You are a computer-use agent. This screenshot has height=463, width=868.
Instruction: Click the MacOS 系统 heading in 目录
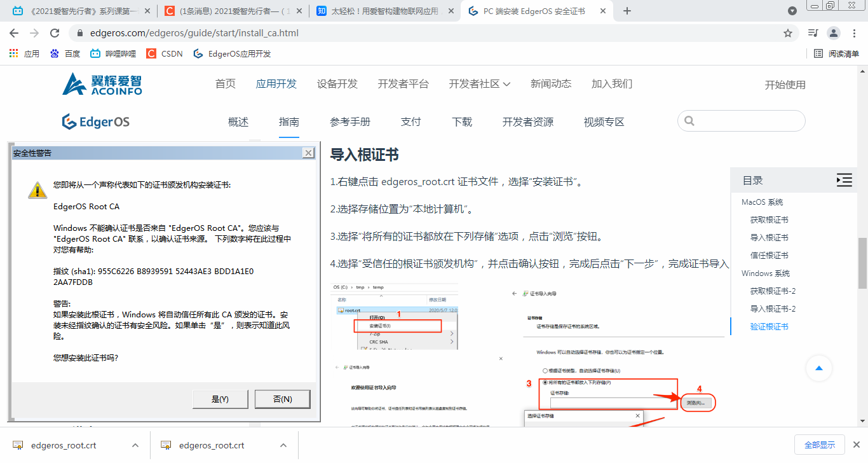[x=763, y=202]
